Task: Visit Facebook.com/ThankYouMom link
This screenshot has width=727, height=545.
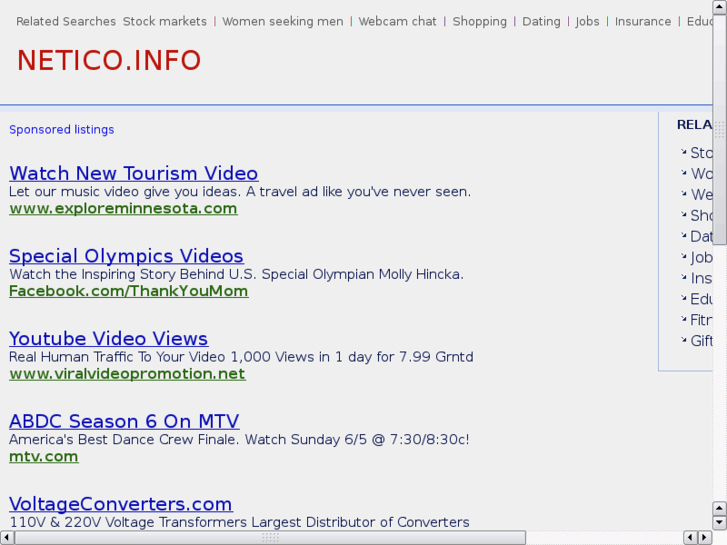Action: pyautogui.click(x=129, y=291)
